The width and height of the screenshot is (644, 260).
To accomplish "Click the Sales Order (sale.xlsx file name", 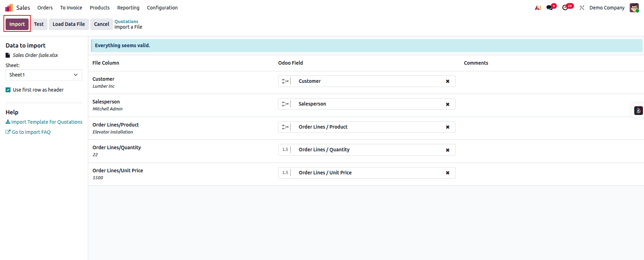I will tap(35, 55).
